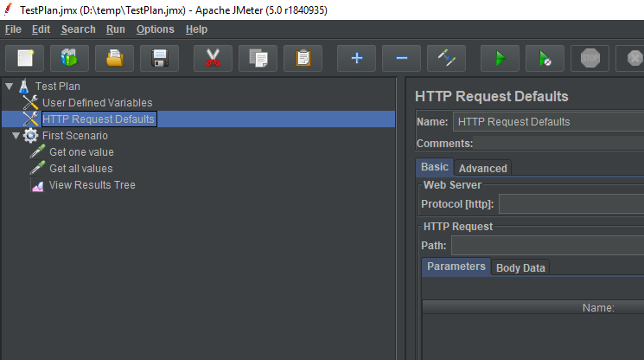
Task: Click the Name input field
Action: point(548,122)
